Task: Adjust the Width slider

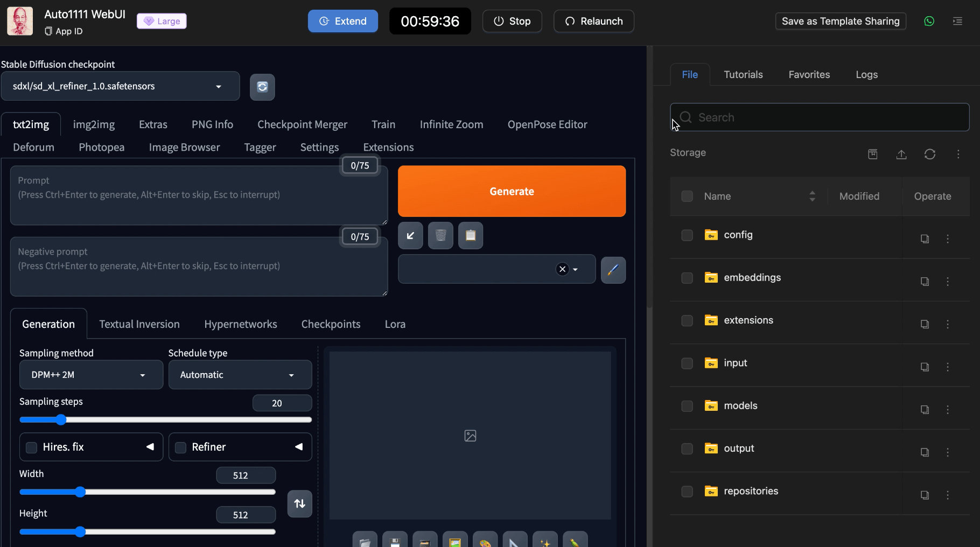Action: [x=148, y=492]
